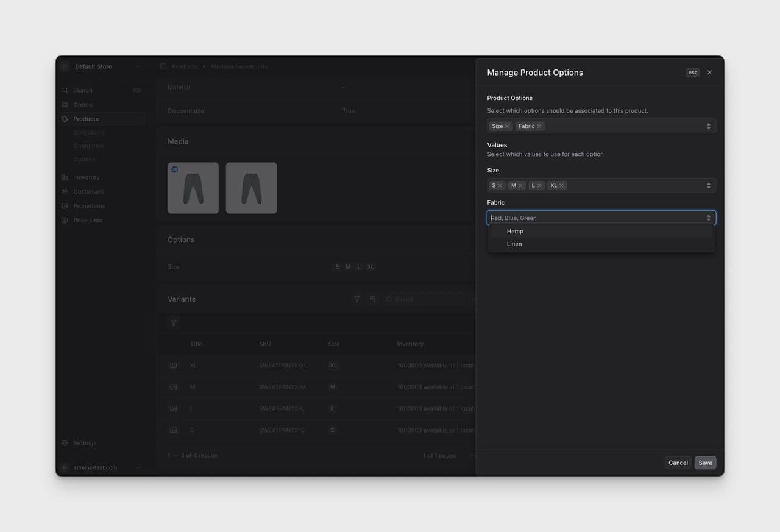Screen dimensions: 780x532
Task: Open Promotions in the sidebar
Action: (102, 206)
